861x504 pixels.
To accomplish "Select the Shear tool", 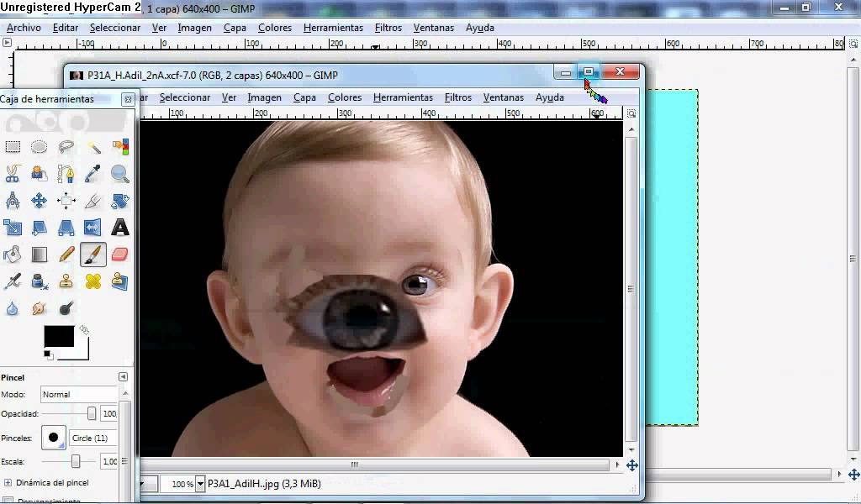I will click(x=39, y=228).
